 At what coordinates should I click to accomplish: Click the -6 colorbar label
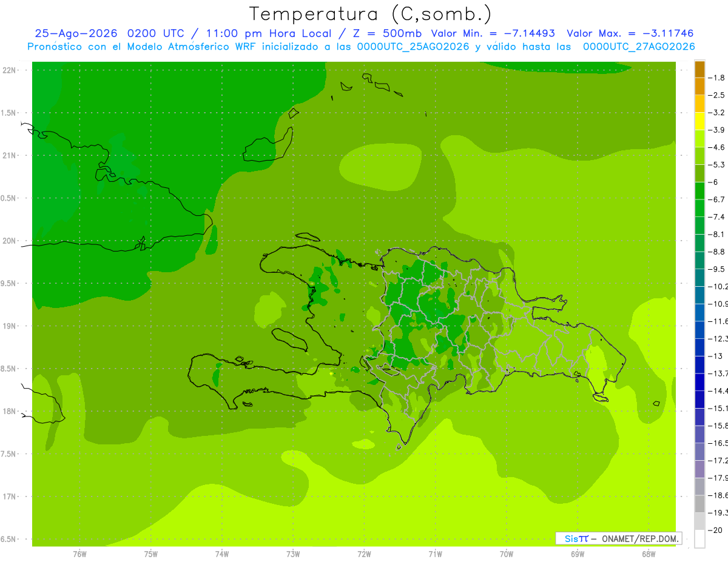pos(714,182)
